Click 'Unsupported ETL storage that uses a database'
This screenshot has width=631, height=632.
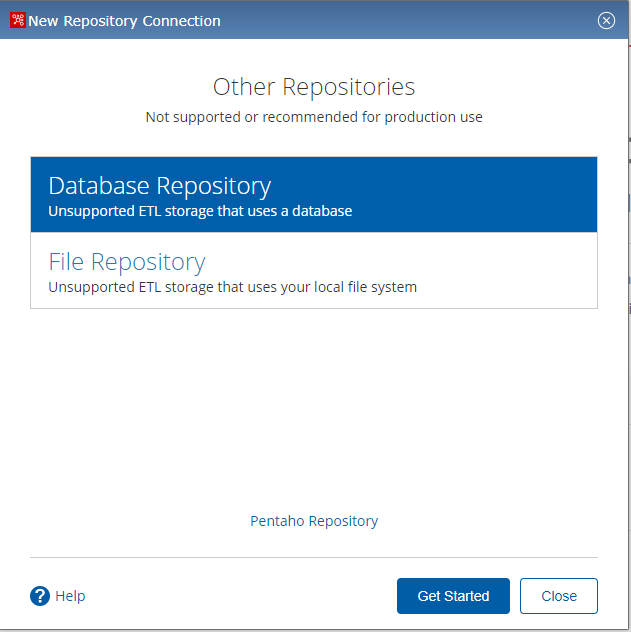pos(200,211)
